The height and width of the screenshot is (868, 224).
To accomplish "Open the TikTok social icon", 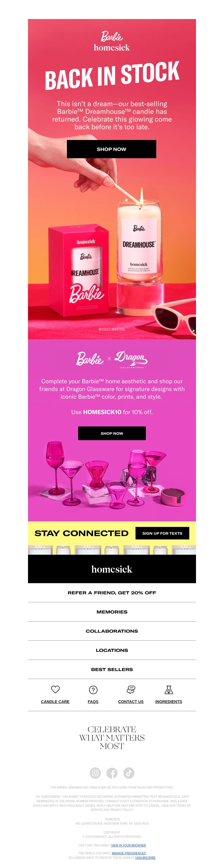I will pyautogui.click(x=129, y=773).
